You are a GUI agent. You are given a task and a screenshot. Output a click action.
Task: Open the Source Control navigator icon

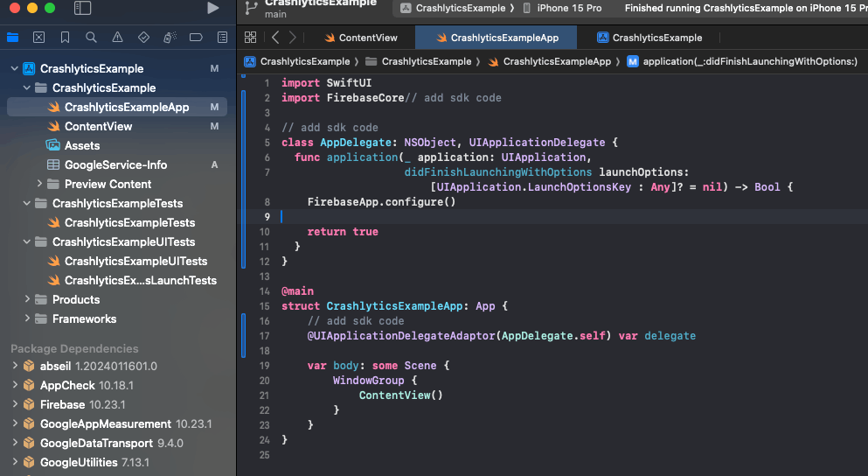click(38, 37)
